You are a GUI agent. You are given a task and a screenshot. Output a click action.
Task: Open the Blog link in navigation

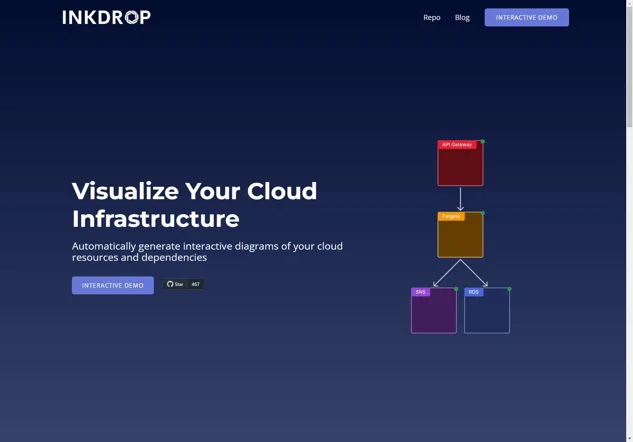click(x=462, y=18)
